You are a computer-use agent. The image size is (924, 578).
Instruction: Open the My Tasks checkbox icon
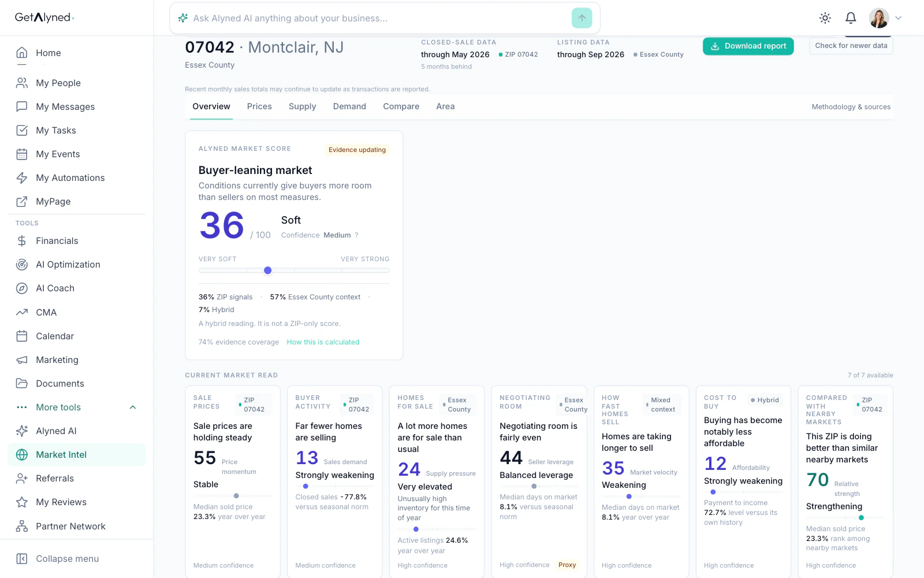(22, 130)
